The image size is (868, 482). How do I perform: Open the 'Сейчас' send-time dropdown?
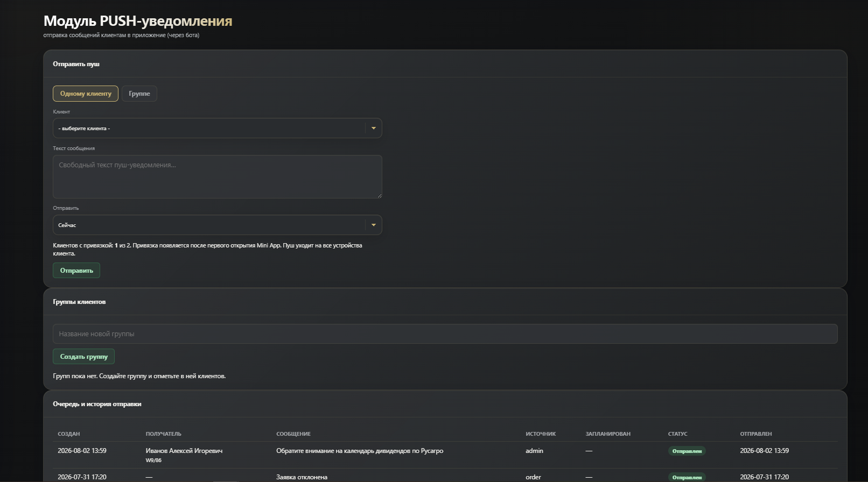[x=218, y=225]
